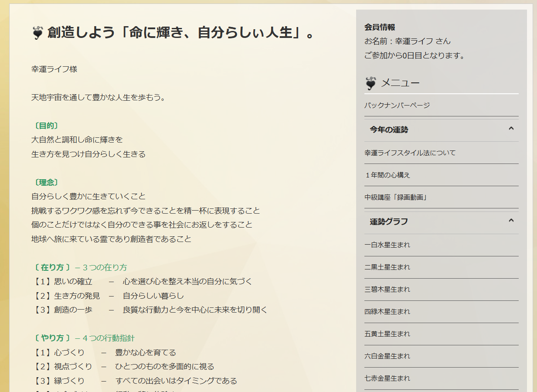
Task: Click the 会員情報 heading in sidebar
Action: point(380,27)
